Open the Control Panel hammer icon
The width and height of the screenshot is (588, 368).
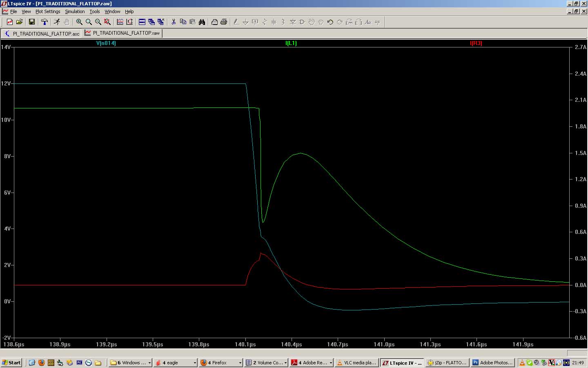(45, 22)
